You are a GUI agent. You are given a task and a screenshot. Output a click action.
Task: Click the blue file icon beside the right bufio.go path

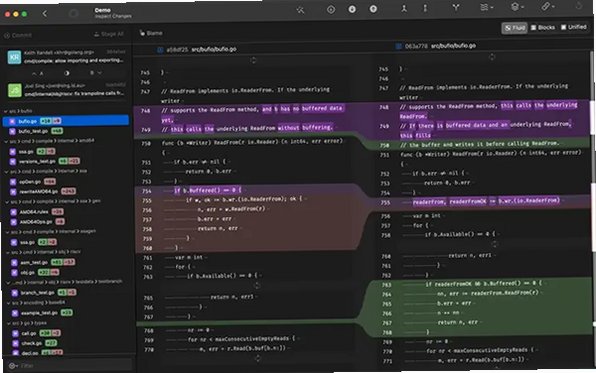click(398, 46)
